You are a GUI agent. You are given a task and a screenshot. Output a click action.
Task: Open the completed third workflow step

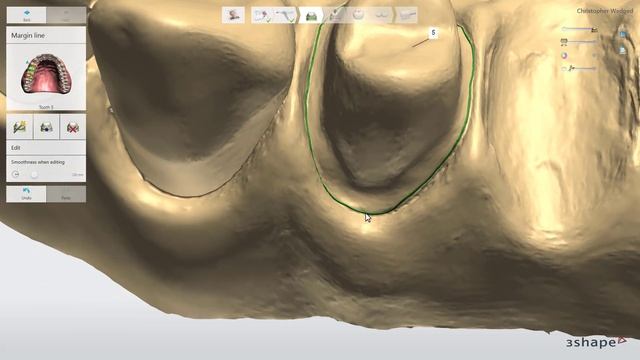285,16
